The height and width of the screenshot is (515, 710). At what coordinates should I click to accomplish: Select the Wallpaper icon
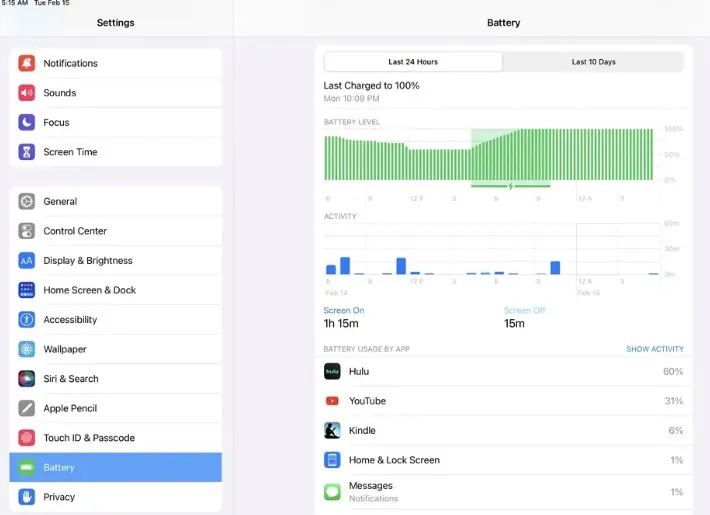(x=26, y=349)
